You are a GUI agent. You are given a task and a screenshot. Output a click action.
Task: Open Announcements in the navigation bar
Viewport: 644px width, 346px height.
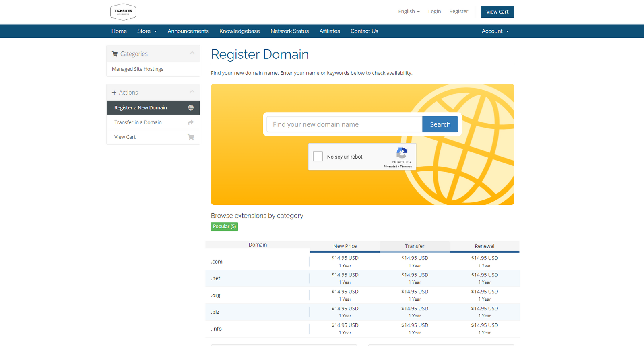[188, 31]
